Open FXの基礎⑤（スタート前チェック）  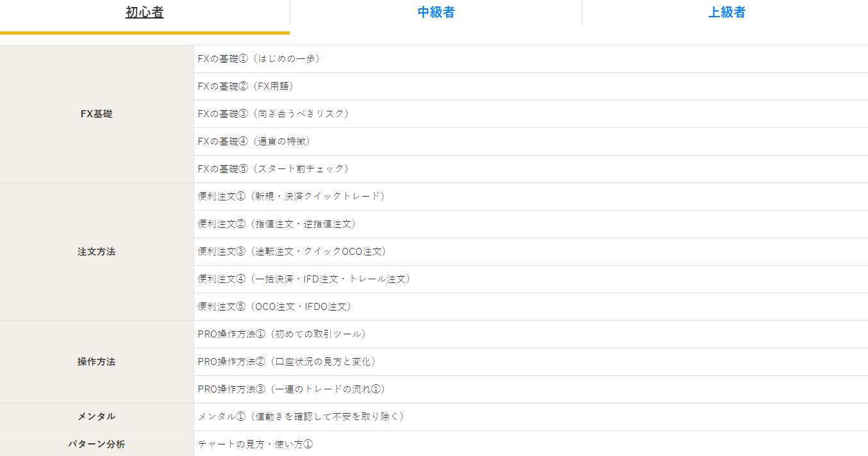click(273, 169)
